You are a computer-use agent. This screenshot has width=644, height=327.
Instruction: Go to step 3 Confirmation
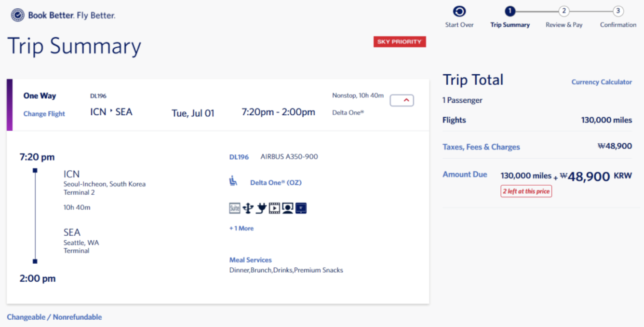point(618,12)
